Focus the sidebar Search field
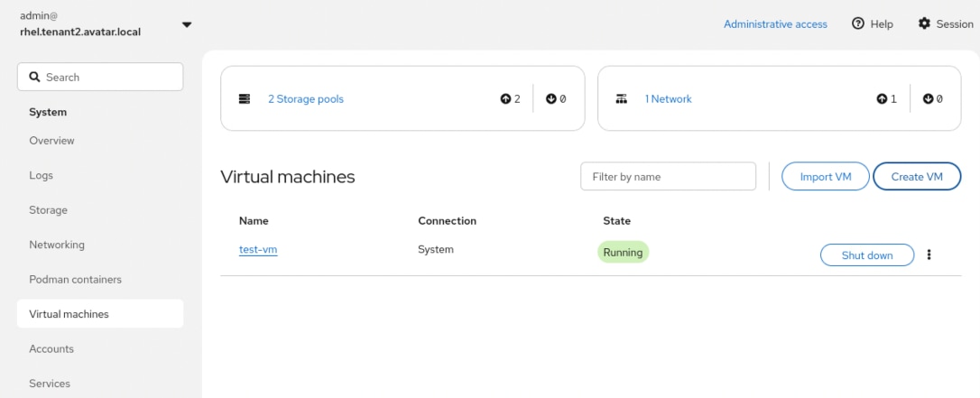The height and width of the screenshot is (398, 980). point(100,77)
